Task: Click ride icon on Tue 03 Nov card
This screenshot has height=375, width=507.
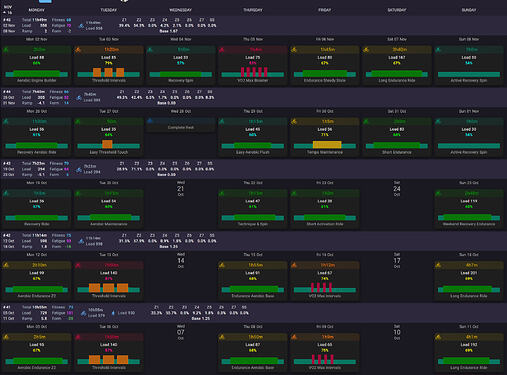Action: [78, 50]
